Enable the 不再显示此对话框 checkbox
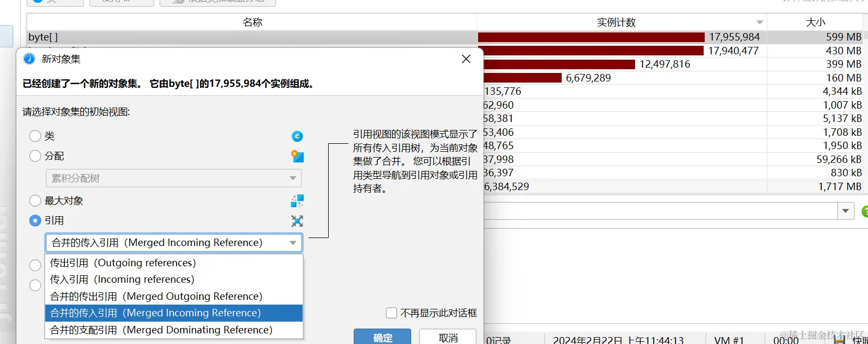The height and width of the screenshot is (344, 868). 391,313
